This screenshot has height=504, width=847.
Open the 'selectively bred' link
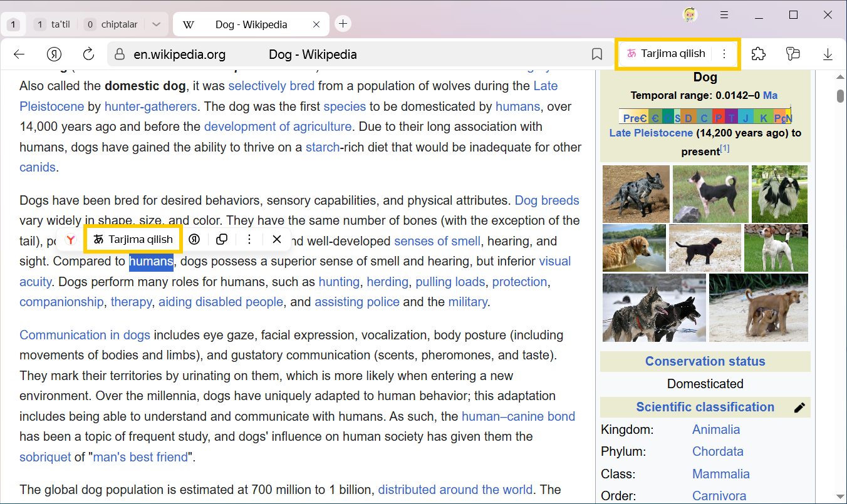(271, 86)
